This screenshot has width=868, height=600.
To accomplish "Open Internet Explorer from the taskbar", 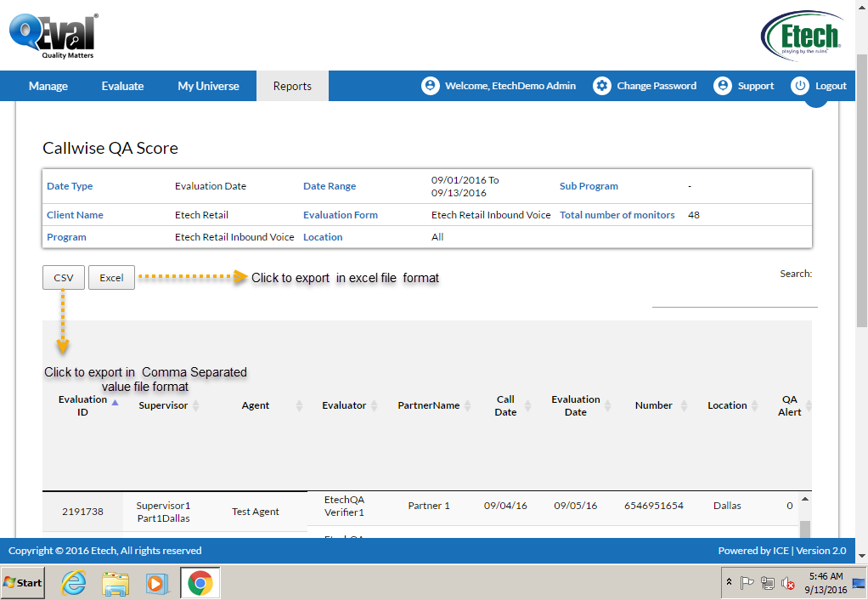I will [74, 583].
